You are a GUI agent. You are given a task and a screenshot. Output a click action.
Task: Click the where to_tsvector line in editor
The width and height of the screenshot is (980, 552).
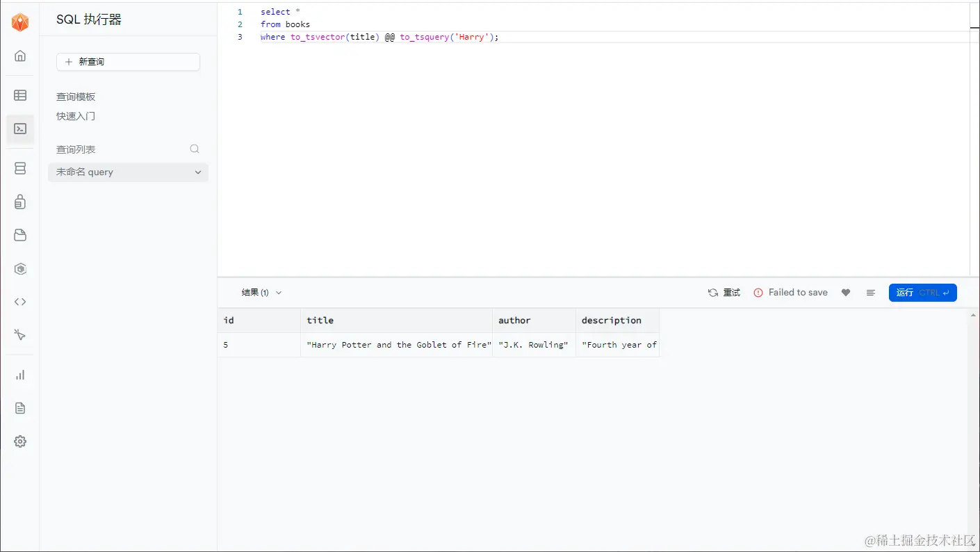(379, 37)
